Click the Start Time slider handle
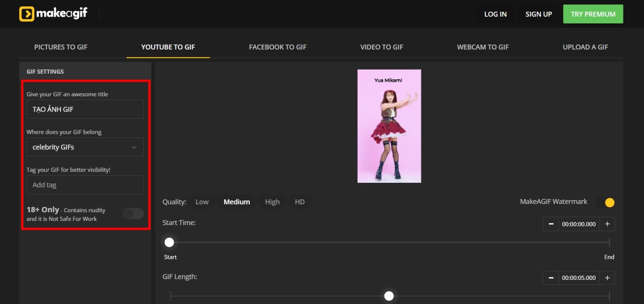Viewport: 644px width, 304px height. tap(169, 242)
